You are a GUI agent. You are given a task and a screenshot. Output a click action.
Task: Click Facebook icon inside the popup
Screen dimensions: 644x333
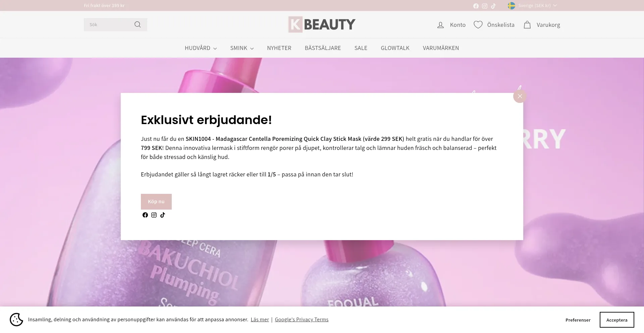(145, 215)
